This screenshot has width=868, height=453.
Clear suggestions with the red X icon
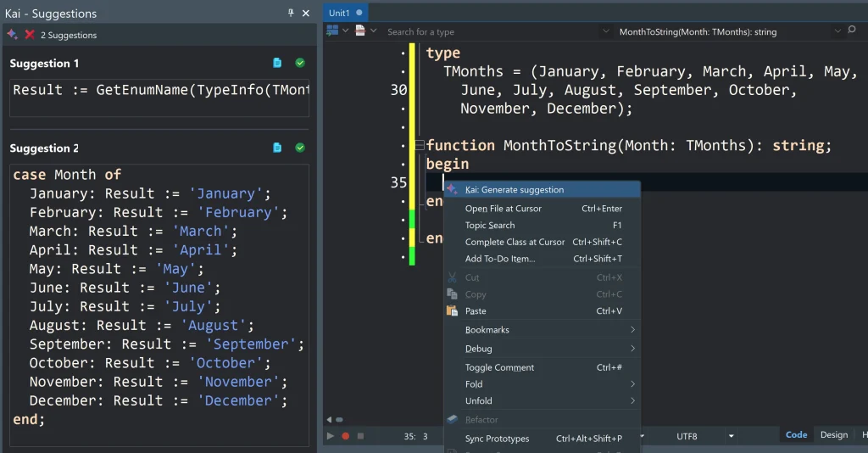(30, 35)
